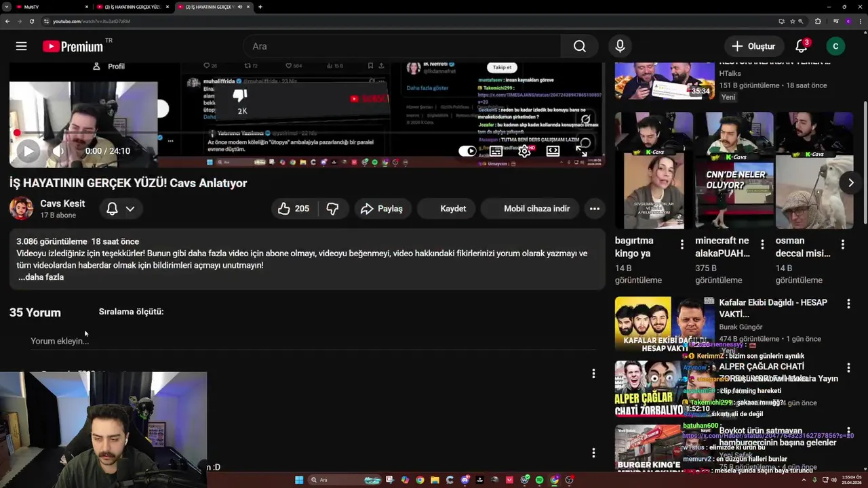This screenshot has height=488, width=868.
Task: Click the browser address bar URL
Action: [x=92, y=21]
